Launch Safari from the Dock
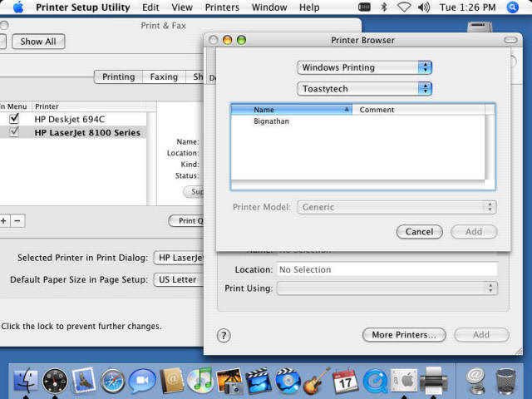Screen dimensions: 532x399 [112, 381]
